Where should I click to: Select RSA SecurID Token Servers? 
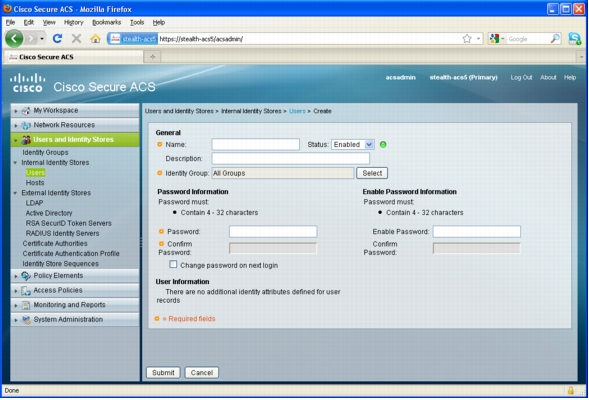pyautogui.click(x=68, y=223)
